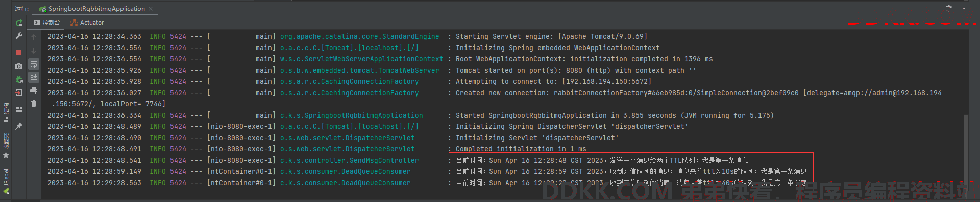Toggle scroll to end of console
This screenshot has height=202, width=980.
click(x=34, y=77)
